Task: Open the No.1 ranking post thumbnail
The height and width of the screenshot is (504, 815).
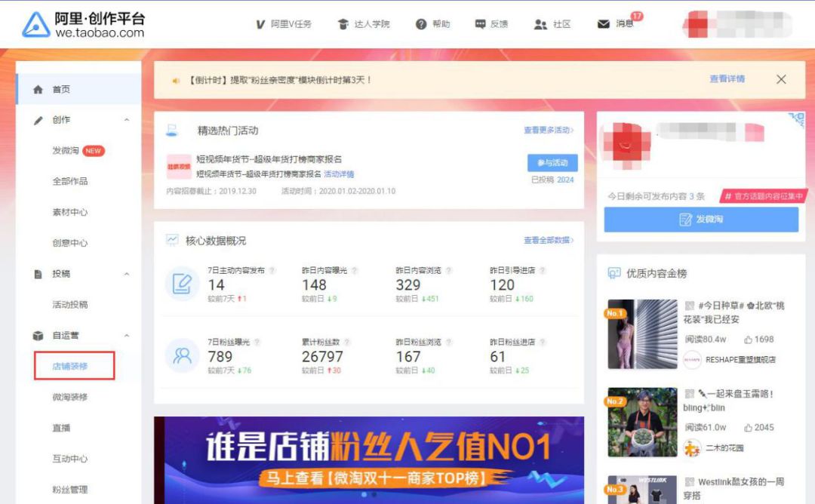Action: [x=642, y=334]
